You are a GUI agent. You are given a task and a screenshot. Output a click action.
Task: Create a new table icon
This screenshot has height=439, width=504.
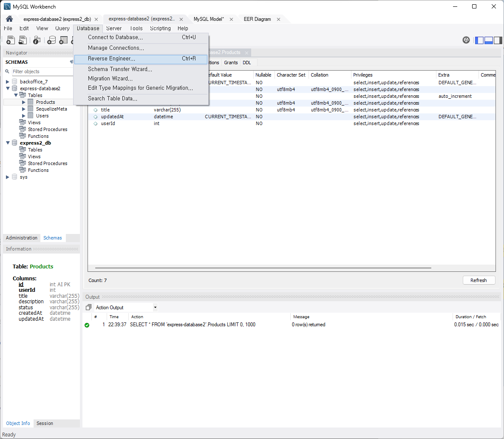pyautogui.click(x=63, y=40)
